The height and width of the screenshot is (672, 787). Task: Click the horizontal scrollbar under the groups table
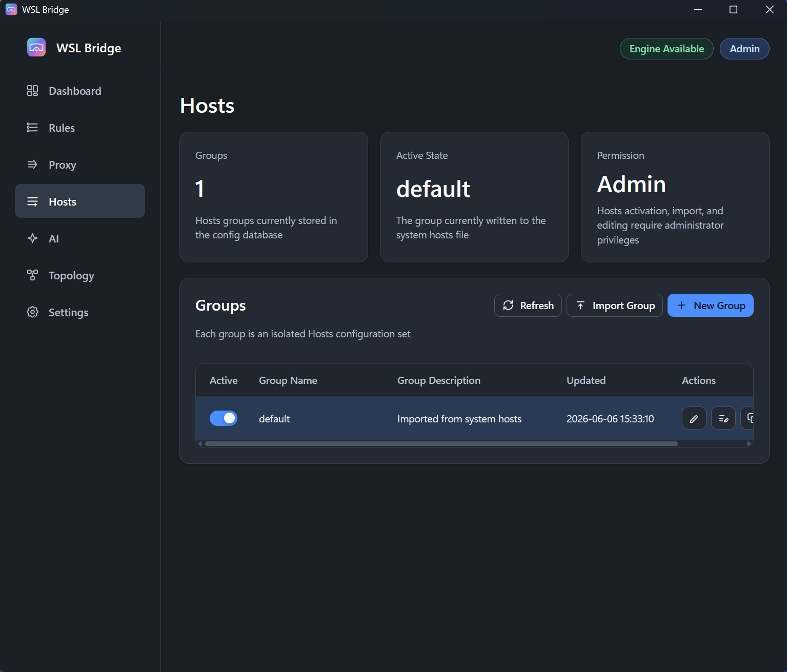point(441,444)
